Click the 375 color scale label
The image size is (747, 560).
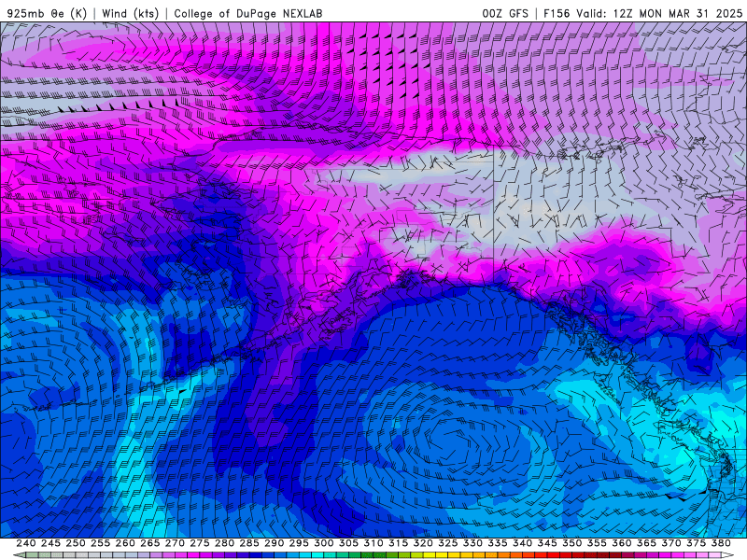tap(696, 543)
